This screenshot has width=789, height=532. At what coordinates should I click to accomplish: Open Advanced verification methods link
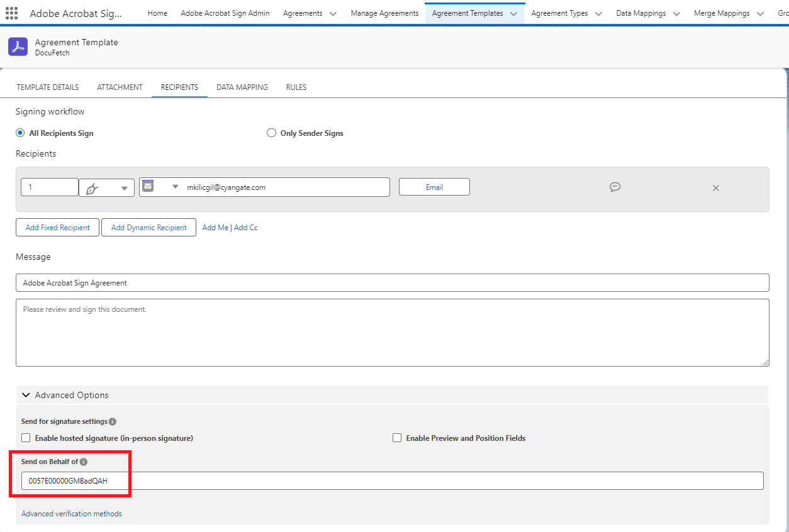[x=72, y=514]
